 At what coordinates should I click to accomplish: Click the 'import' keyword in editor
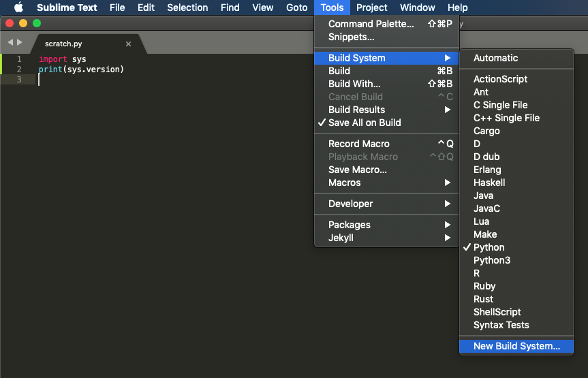tap(53, 59)
